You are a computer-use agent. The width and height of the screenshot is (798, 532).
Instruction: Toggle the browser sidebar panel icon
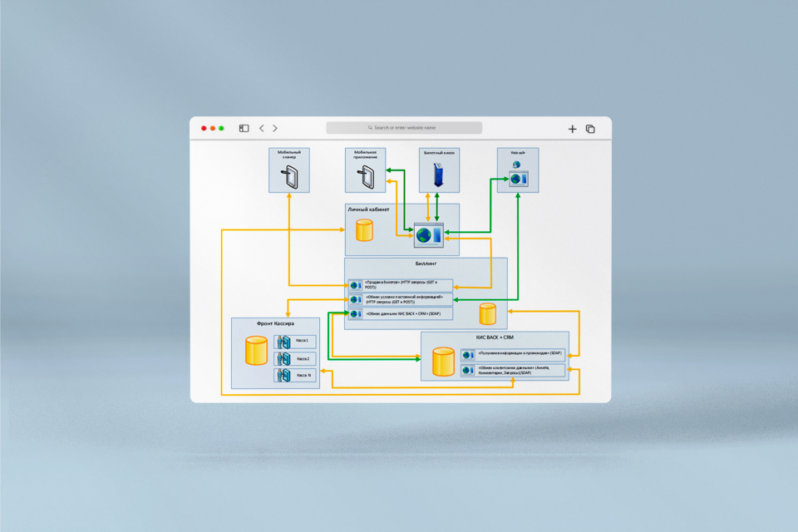tap(244, 129)
